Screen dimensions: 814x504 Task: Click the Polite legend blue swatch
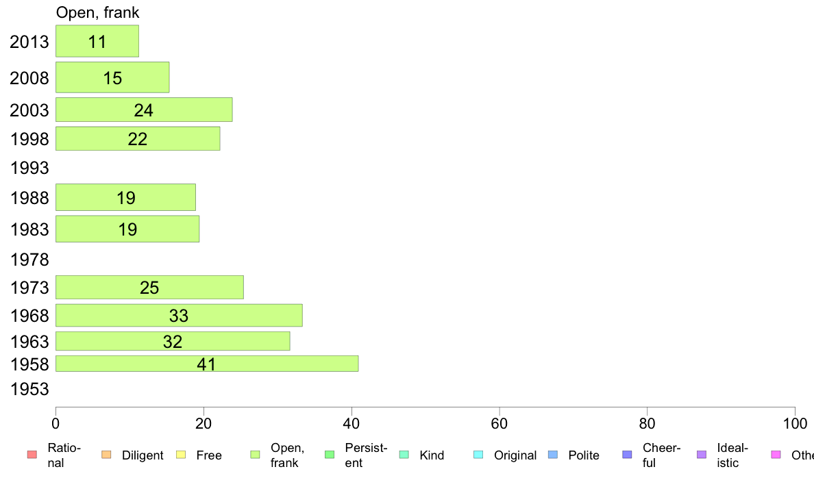[x=553, y=455]
